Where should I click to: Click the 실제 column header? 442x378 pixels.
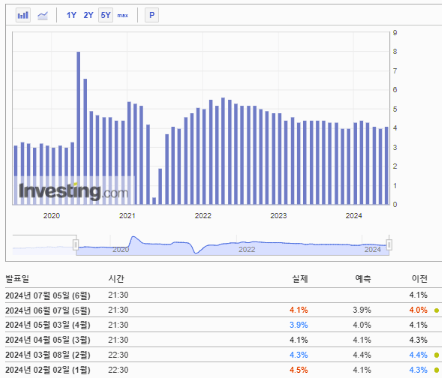[300, 279]
